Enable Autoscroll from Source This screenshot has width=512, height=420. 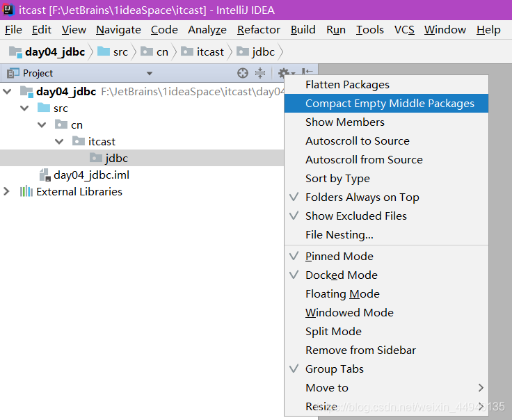386,159
